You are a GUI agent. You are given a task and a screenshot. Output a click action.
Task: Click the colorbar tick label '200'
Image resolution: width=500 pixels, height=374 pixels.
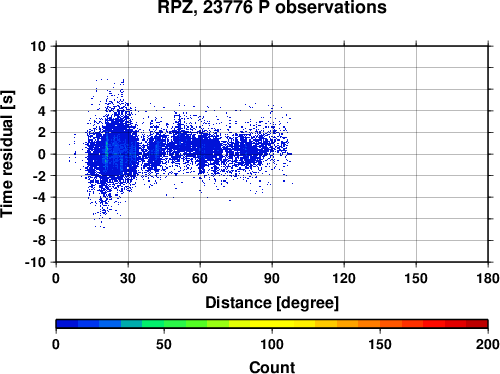coord(488,344)
